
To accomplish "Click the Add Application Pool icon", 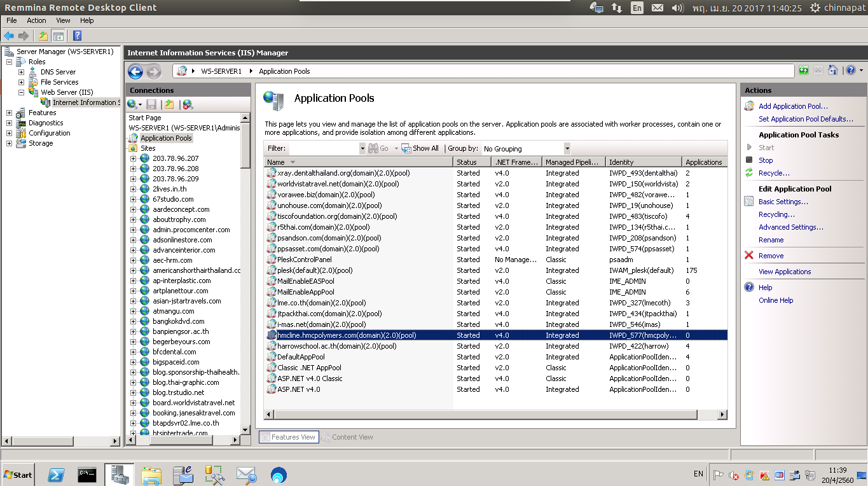I will (749, 106).
